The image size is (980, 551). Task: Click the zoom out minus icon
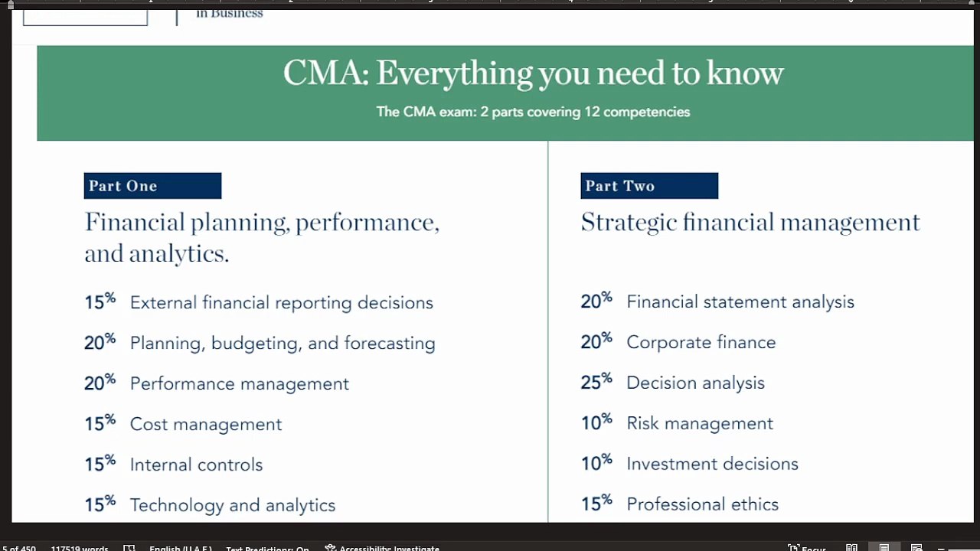(942, 548)
